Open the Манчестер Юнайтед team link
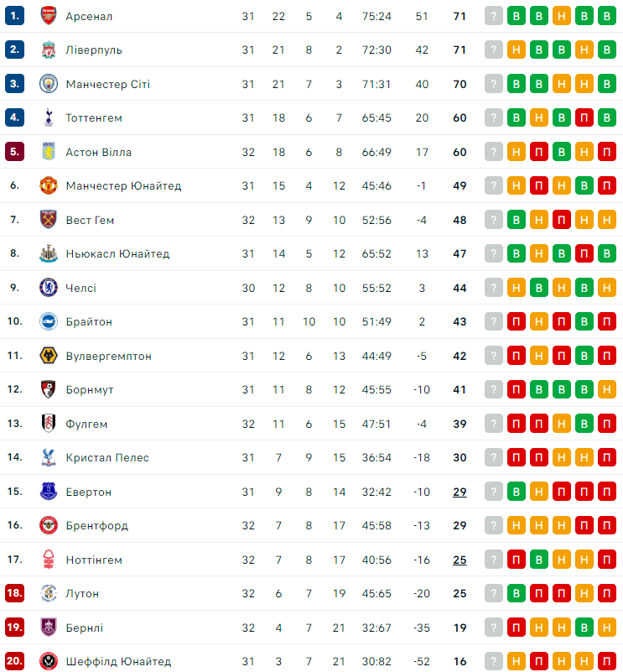623x672 pixels. pyautogui.click(x=123, y=186)
